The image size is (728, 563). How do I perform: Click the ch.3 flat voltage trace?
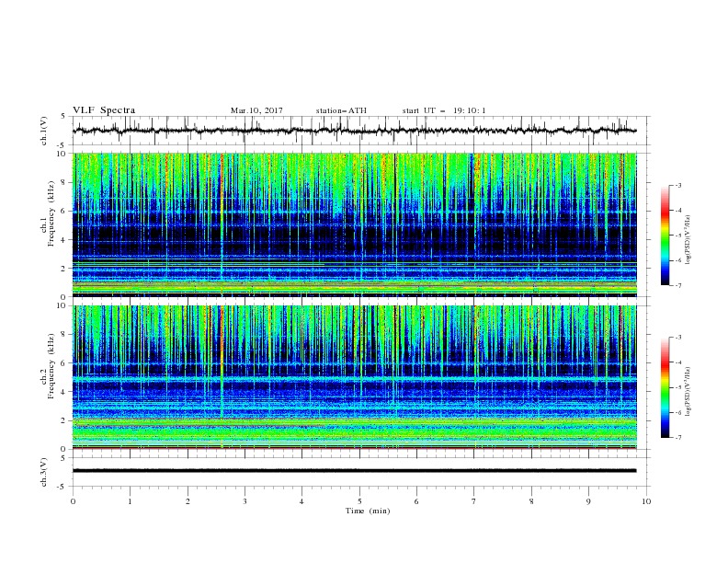pyautogui.click(x=354, y=471)
